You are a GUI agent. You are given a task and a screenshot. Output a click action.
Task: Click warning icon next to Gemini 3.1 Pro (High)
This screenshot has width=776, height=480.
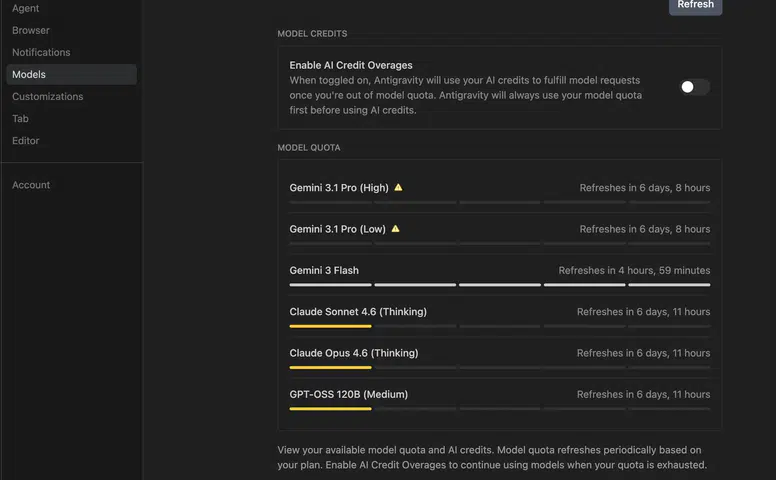click(x=398, y=188)
